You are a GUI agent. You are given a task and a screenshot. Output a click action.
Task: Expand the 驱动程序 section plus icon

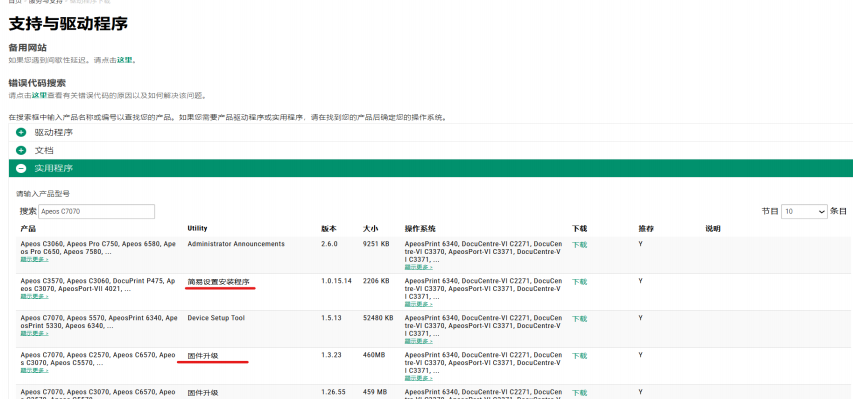click(21, 132)
